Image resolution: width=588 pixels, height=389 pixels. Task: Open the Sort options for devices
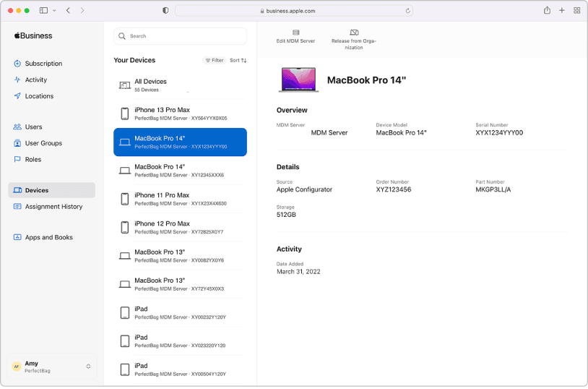tap(238, 60)
